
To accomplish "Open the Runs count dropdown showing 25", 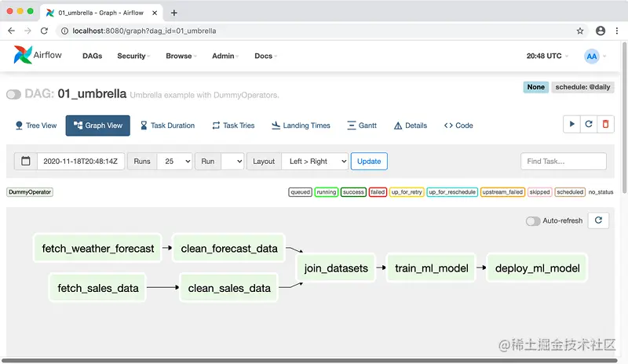I will click(x=174, y=161).
